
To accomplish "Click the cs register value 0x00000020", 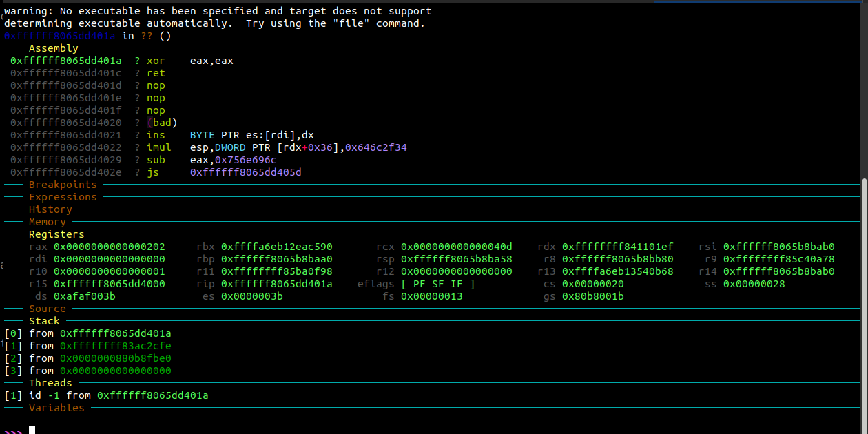I will [x=593, y=284].
